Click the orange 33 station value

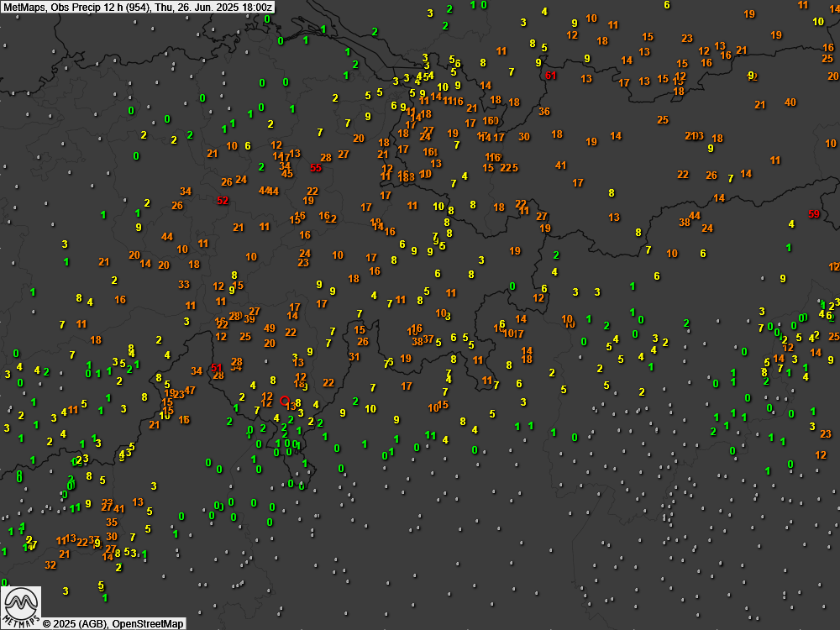point(184,285)
